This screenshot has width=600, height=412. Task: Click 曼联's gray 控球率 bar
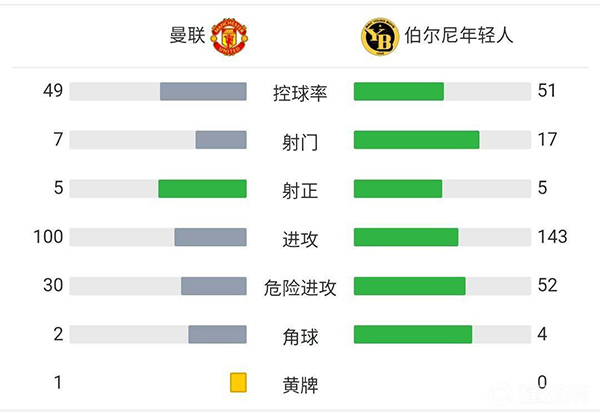(x=203, y=92)
